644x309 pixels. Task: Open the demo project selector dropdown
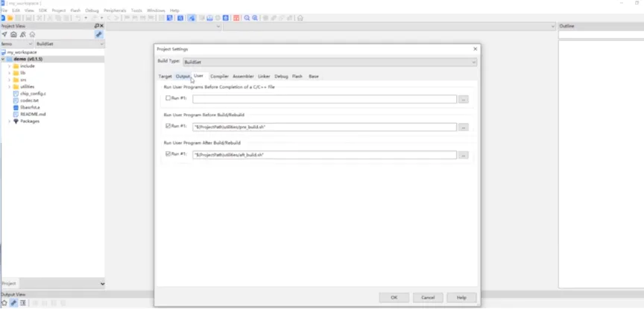click(x=17, y=44)
